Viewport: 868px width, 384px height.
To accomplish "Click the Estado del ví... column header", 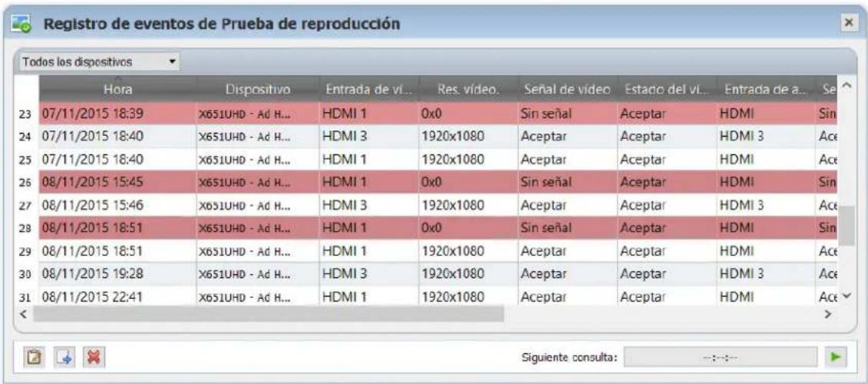I will click(x=665, y=88).
